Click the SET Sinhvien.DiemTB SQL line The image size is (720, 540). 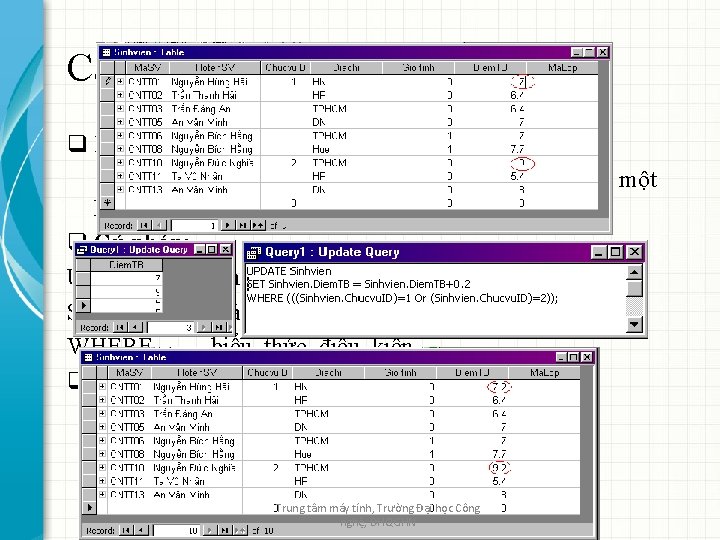359,284
